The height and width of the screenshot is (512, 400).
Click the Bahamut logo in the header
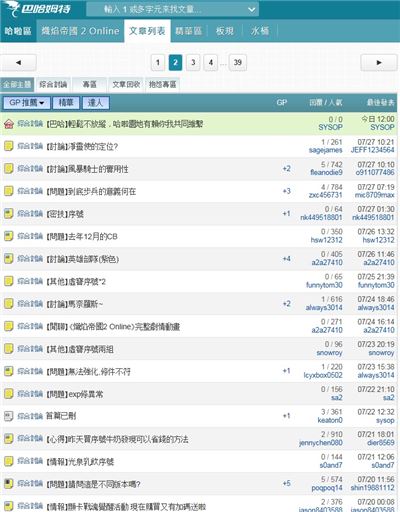[38, 9]
